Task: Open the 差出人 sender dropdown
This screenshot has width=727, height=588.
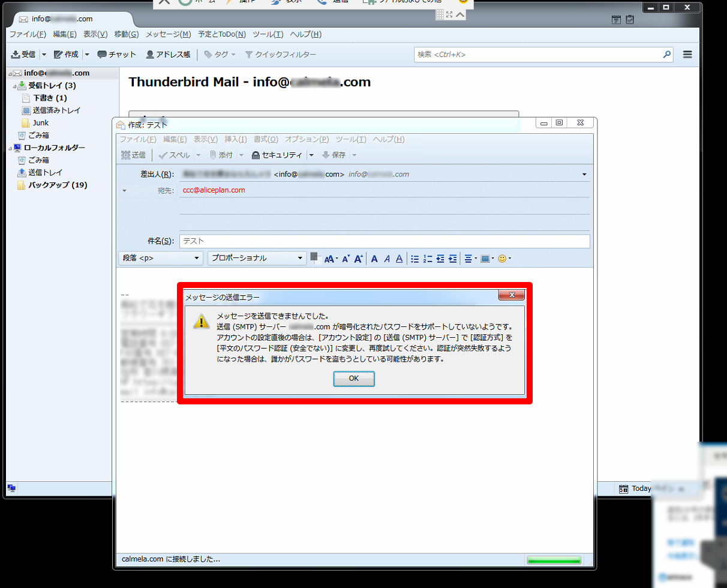Action: click(584, 175)
